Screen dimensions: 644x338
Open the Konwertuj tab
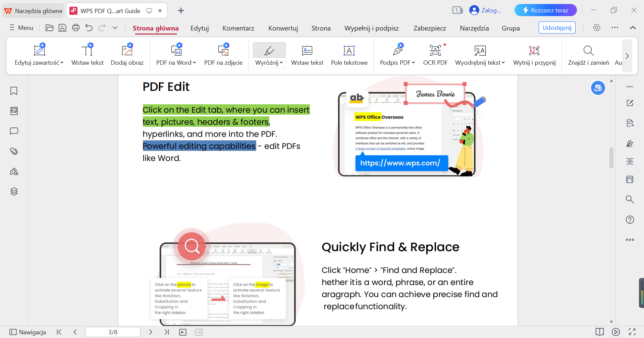pos(283,28)
